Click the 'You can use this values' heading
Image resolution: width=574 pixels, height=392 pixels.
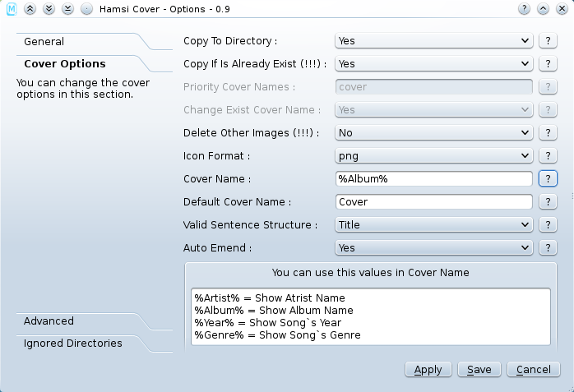pos(370,273)
